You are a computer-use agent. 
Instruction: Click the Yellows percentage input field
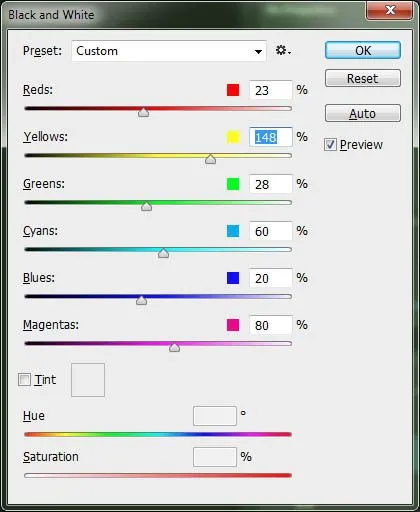[x=271, y=137]
